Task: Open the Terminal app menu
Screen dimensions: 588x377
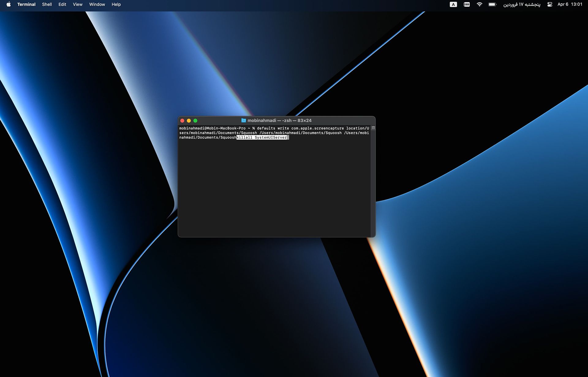Action: 26,4
